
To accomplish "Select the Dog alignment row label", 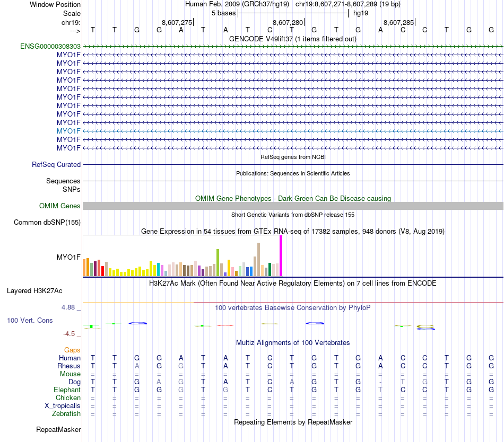I will tap(74, 382).
